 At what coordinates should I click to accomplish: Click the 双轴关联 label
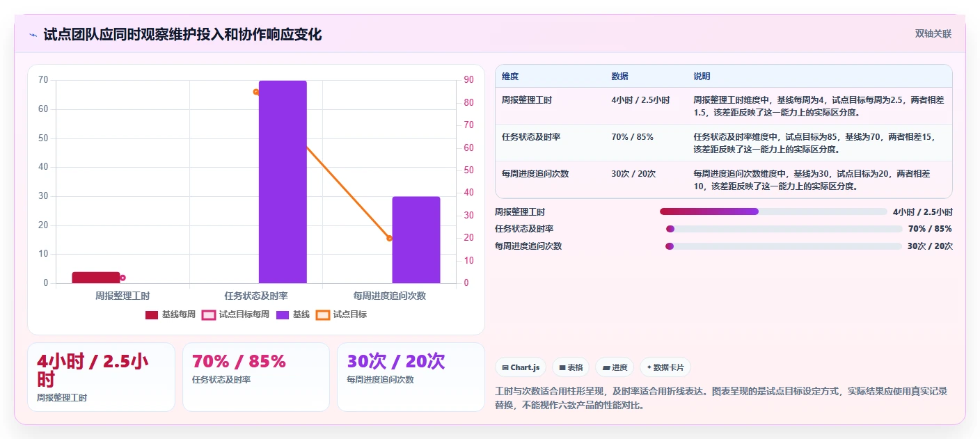(x=933, y=33)
